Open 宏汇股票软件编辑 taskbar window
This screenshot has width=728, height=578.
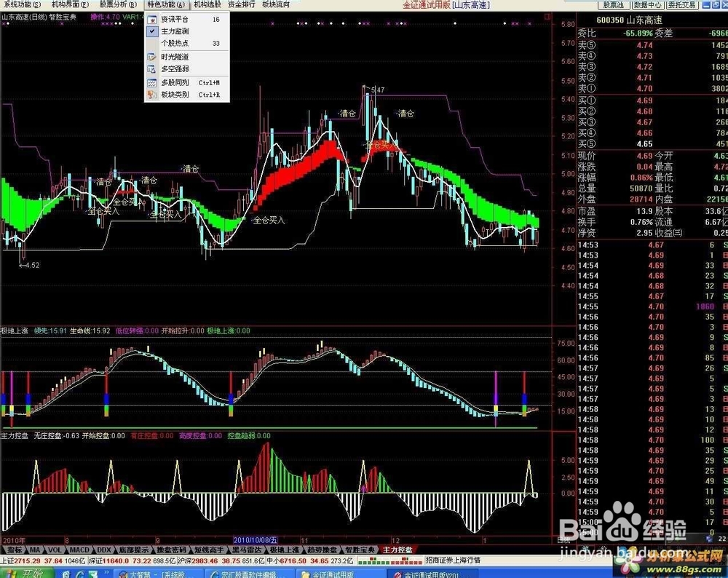click(249, 574)
